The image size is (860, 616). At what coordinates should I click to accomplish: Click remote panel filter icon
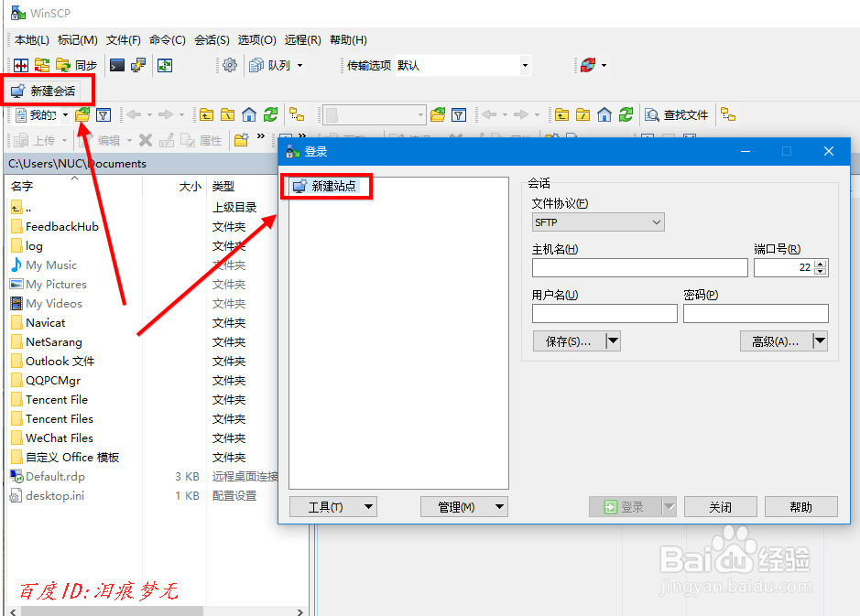click(459, 115)
